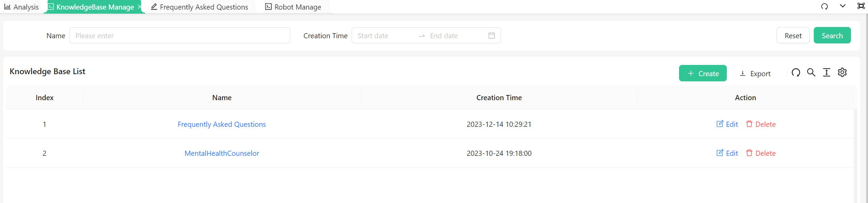The height and width of the screenshot is (203, 868).
Task: Toggle the fullscreen icon at top right
Action: 861,6
